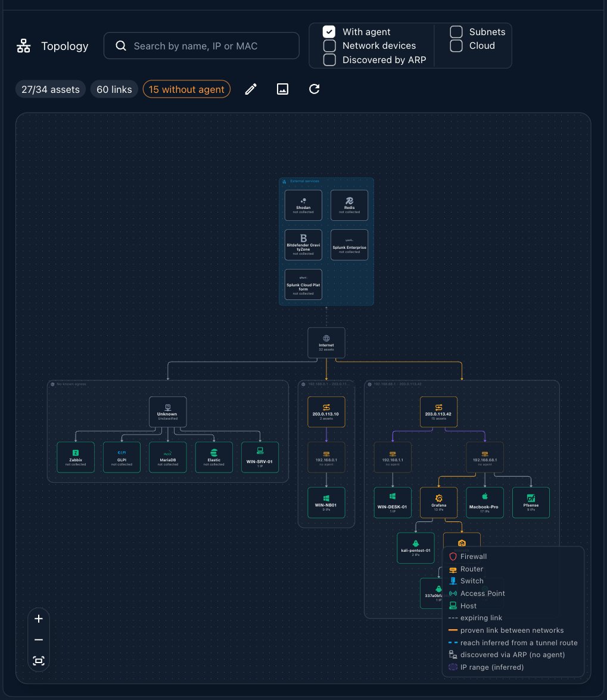
Task: Click the IP range (inferred) legend entry
Action: click(x=486, y=667)
